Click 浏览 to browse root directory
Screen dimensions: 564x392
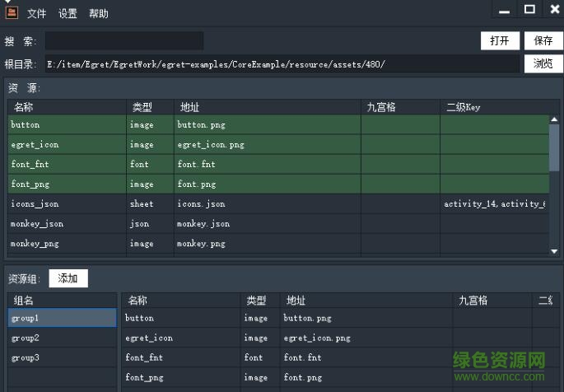543,63
